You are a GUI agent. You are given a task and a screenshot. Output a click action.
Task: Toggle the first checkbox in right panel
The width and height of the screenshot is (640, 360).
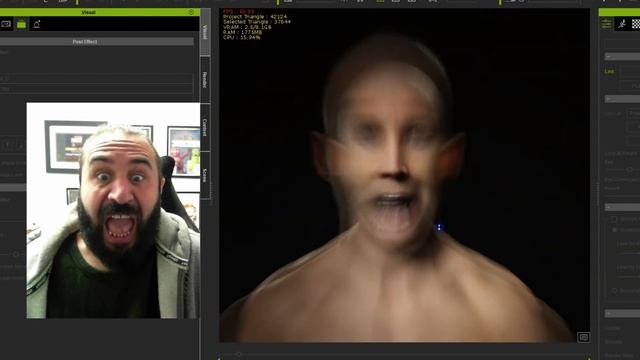pos(614,219)
